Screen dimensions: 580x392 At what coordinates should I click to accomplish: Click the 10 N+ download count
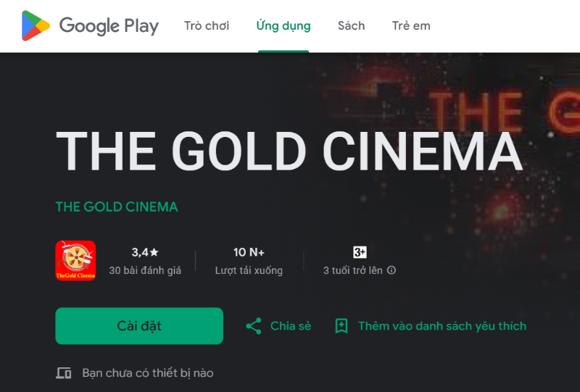pyautogui.click(x=249, y=252)
